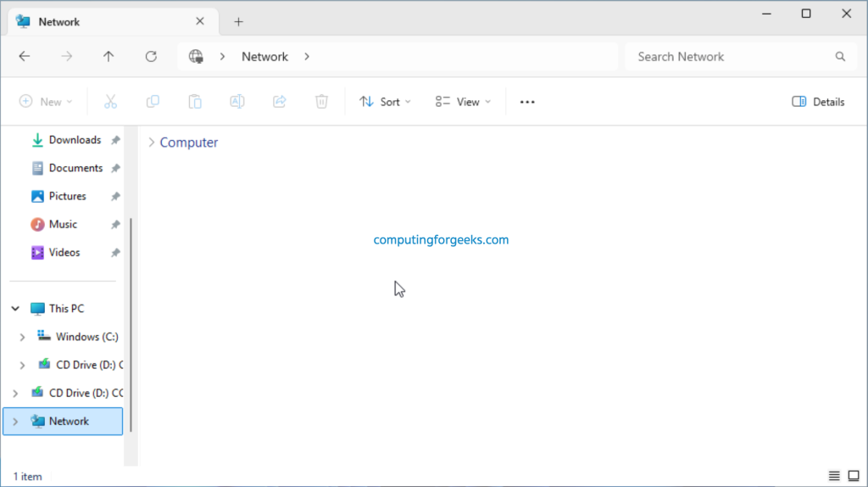Unpin Downloads via its pin icon

coord(115,140)
